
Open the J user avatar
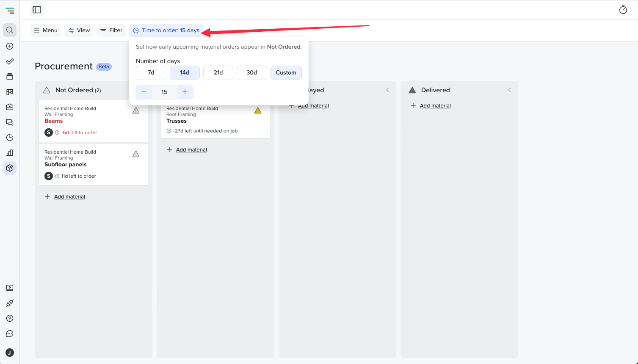tap(10, 353)
